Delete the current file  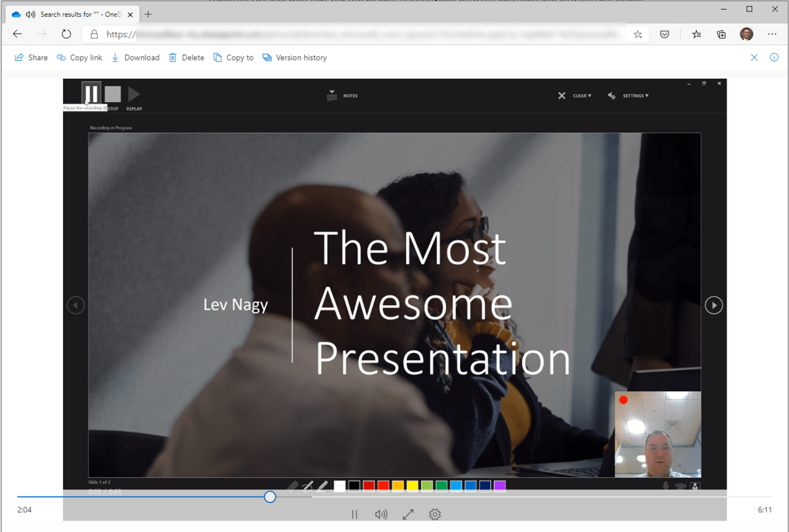pyautogui.click(x=186, y=57)
